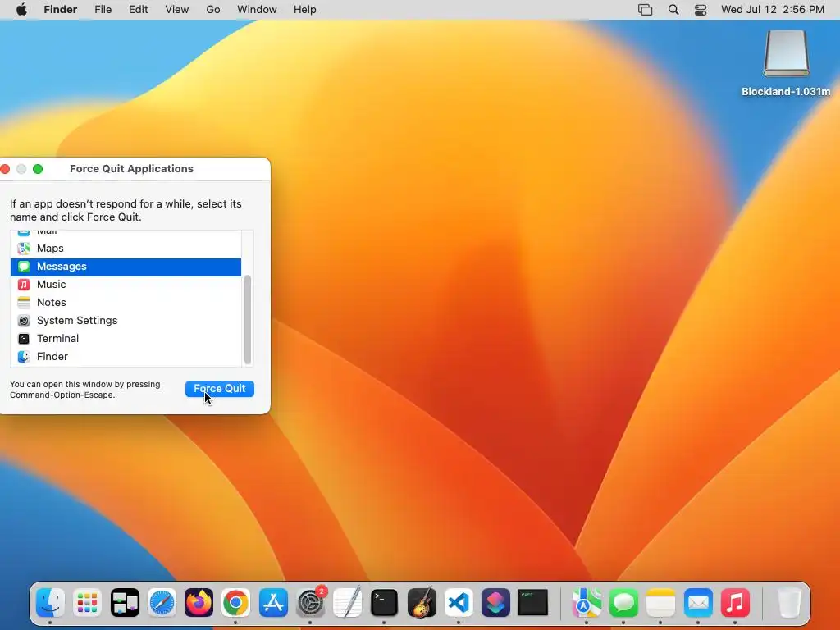840x630 pixels.
Task: Select Finder in the Force Quit list
Action: click(126, 357)
